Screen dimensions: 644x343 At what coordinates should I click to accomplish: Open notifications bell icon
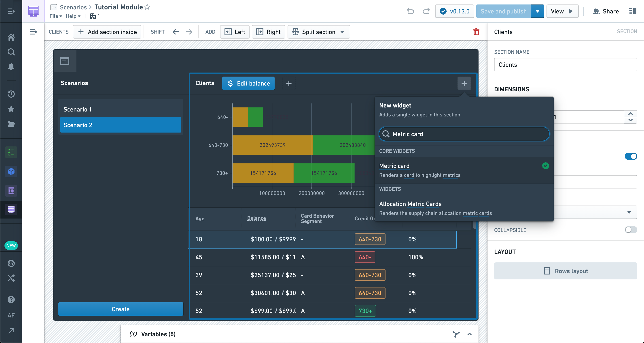tap(11, 66)
